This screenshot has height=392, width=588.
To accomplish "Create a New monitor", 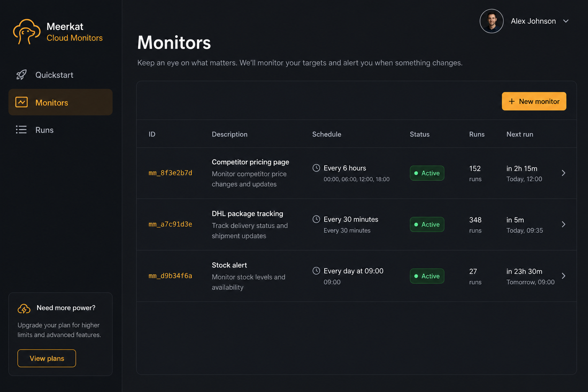I will (534, 101).
